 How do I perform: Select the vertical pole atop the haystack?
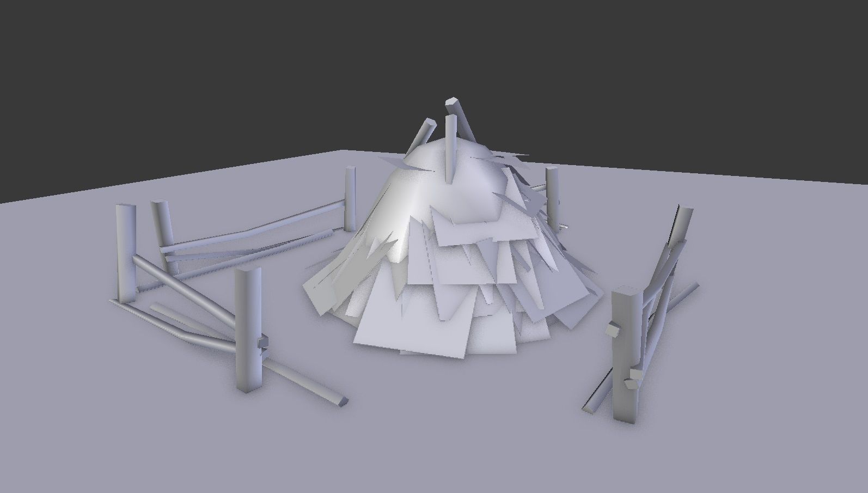[450, 149]
